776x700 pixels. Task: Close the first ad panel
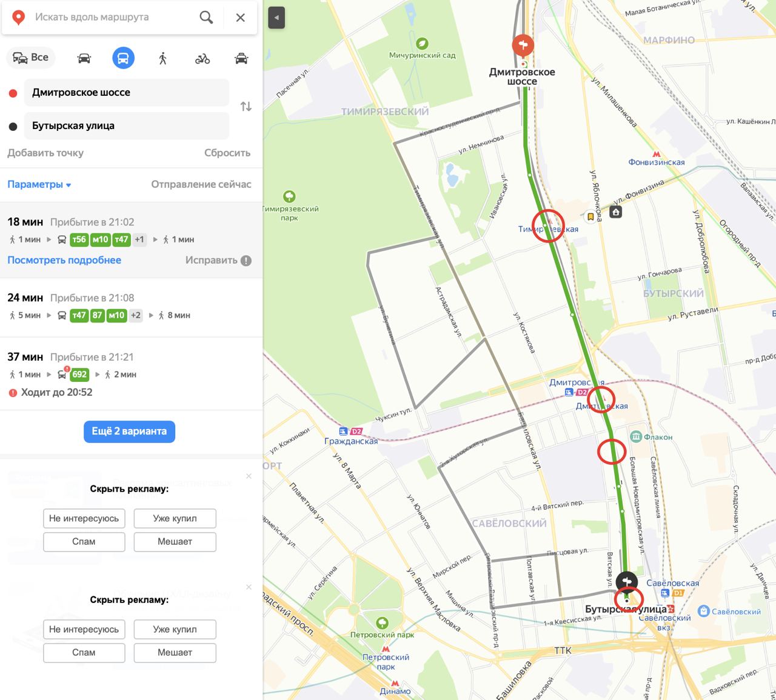click(x=249, y=476)
